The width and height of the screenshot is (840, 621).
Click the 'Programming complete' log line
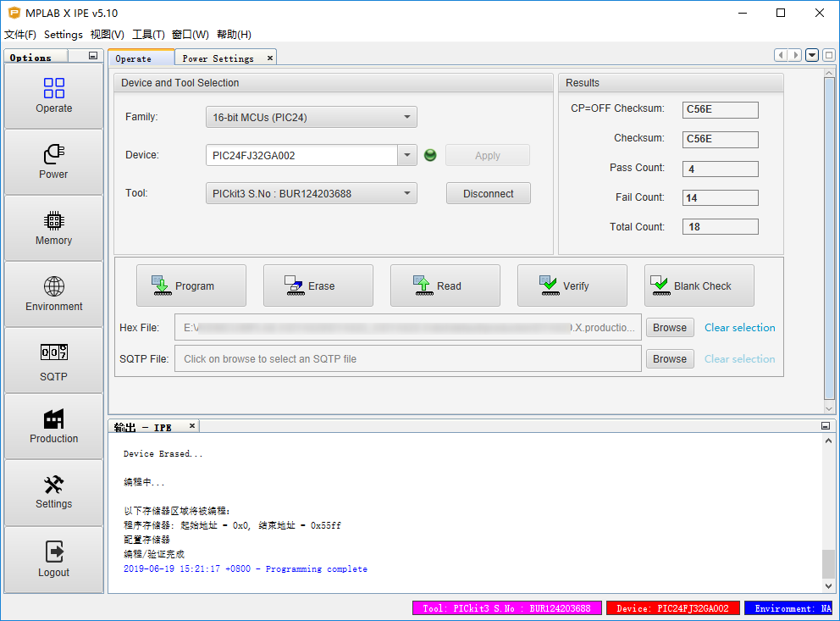[x=246, y=568]
